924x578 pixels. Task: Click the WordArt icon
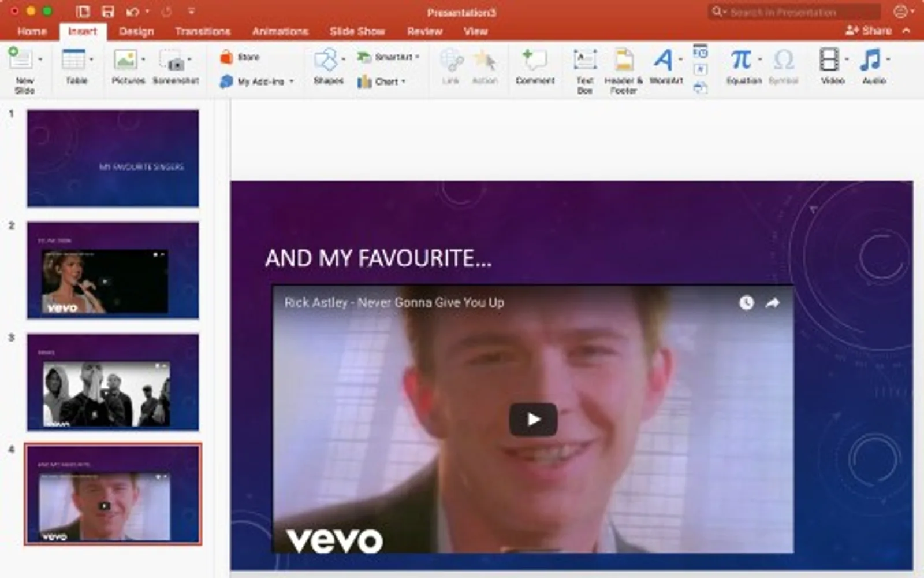(664, 60)
